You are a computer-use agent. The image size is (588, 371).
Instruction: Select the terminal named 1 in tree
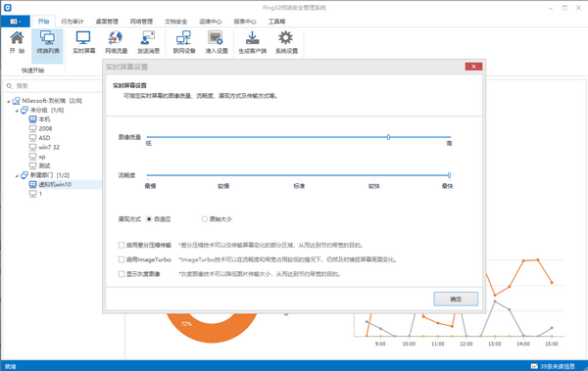pyautogui.click(x=40, y=194)
